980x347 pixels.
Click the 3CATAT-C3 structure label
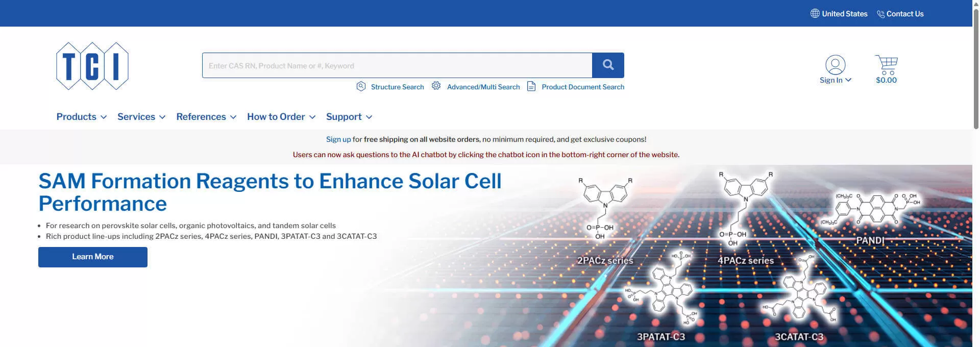coord(799,337)
